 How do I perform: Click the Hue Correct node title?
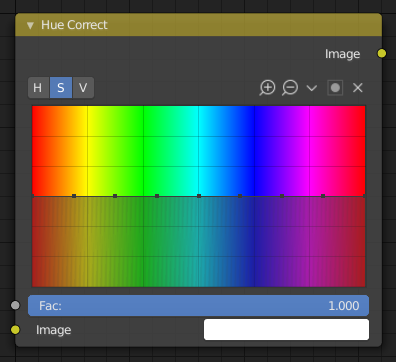(x=74, y=25)
